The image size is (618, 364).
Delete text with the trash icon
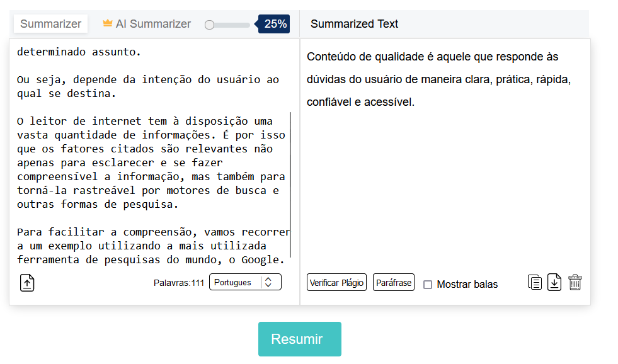pyautogui.click(x=575, y=282)
